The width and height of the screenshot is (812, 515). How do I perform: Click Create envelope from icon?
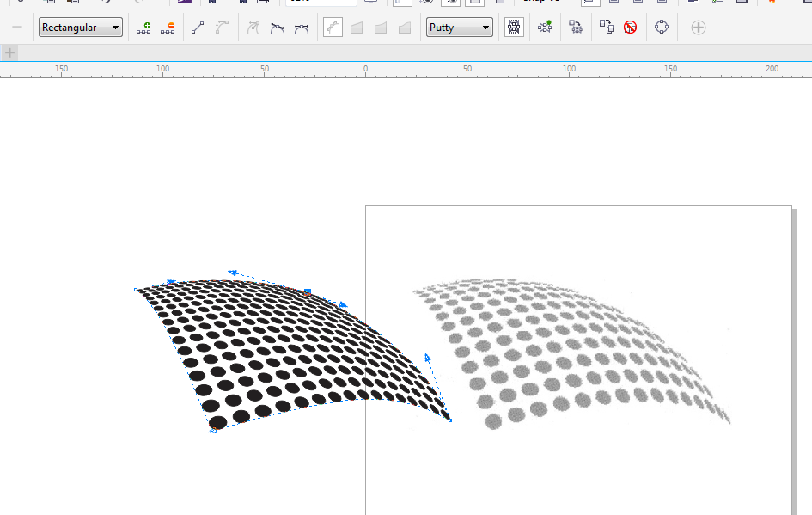click(576, 27)
